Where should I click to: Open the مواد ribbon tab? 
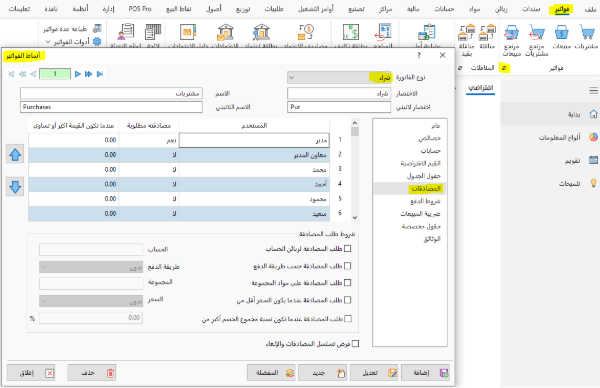(x=474, y=9)
